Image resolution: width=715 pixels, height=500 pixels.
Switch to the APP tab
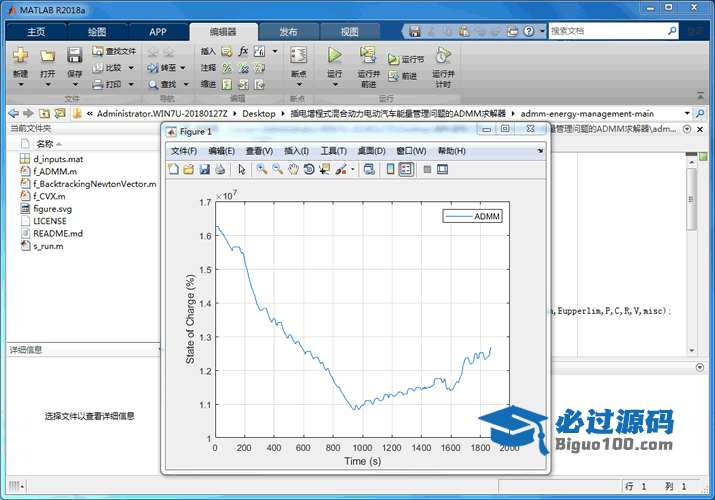coord(158,32)
